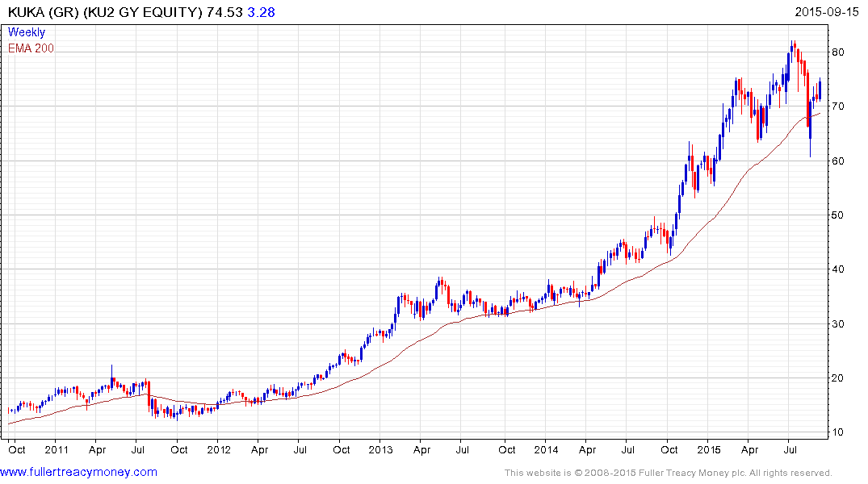Click the 'EMA 200' legend label

point(31,48)
